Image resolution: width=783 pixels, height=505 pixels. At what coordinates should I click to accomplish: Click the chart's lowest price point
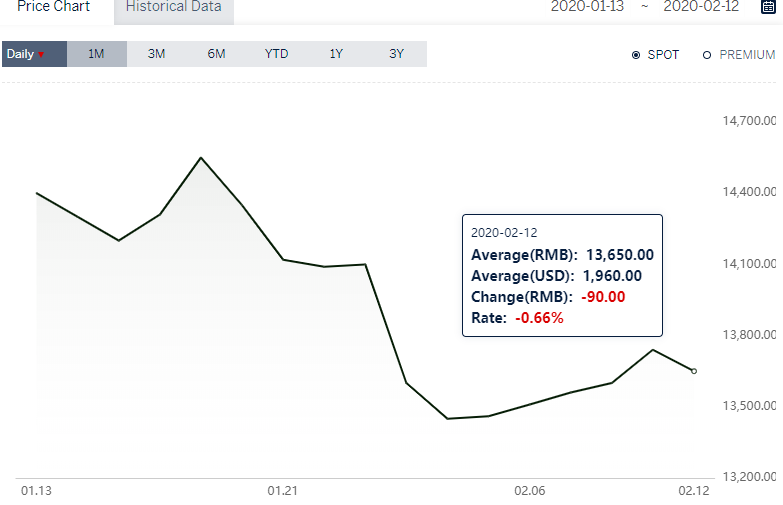[x=447, y=419]
